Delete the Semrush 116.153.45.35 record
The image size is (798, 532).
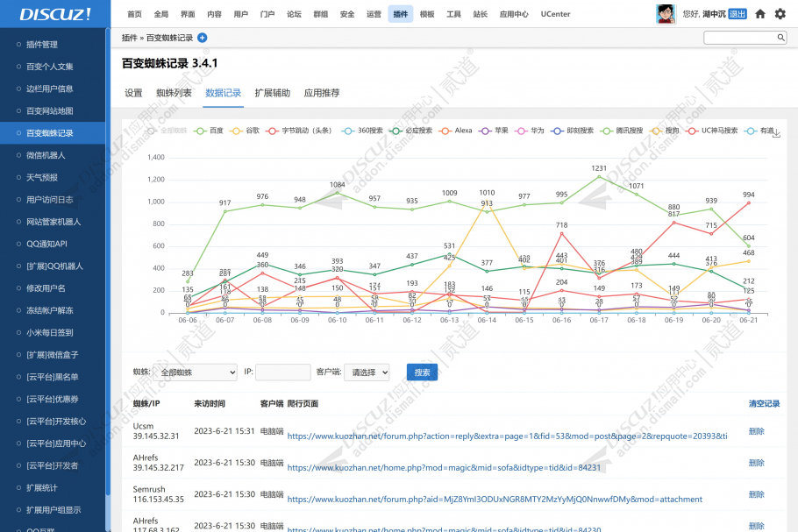pyautogui.click(x=756, y=494)
